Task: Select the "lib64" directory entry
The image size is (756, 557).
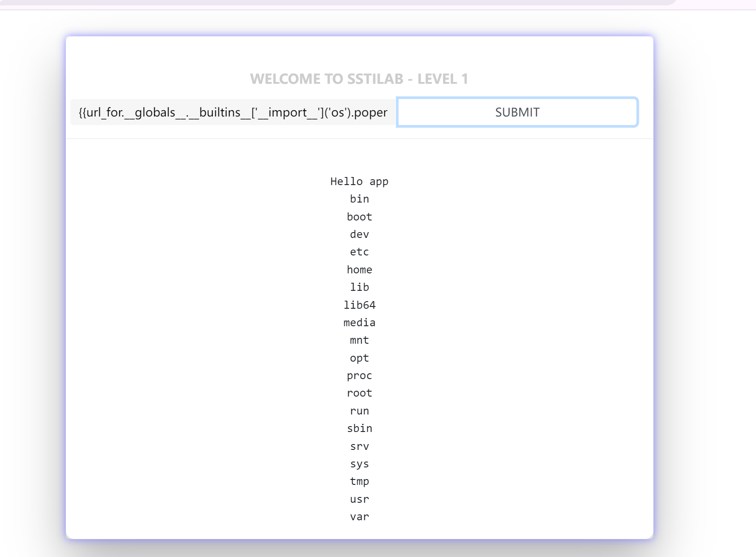Action: [359, 305]
